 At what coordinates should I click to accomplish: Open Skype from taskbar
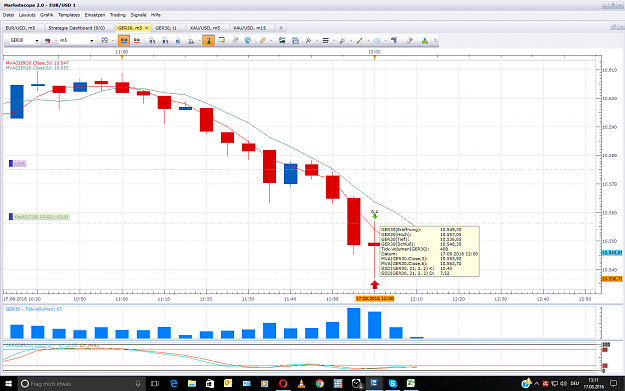pyautogui.click(x=393, y=383)
